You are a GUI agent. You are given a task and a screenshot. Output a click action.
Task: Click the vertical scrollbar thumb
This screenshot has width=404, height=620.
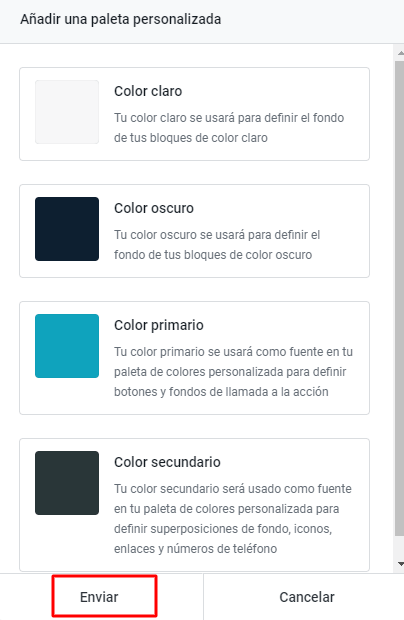pos(400,299)
